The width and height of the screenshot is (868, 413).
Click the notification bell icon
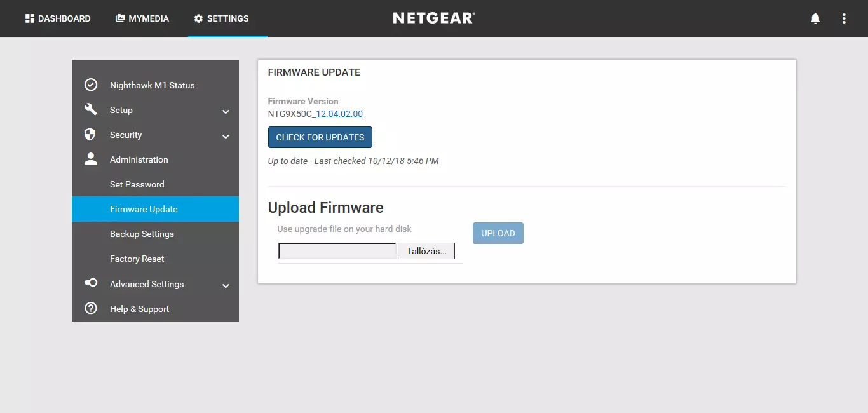click(x=815, y=18)
